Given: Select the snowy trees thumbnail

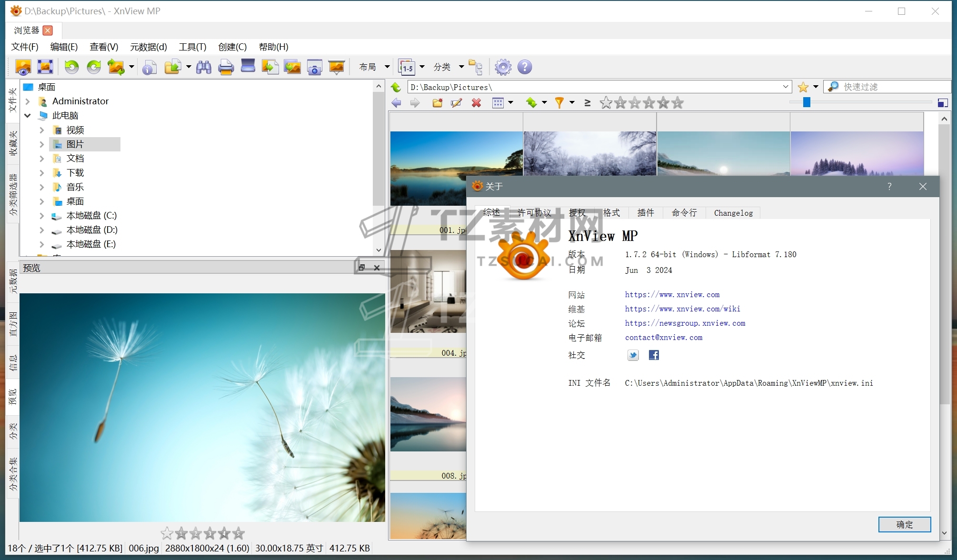Looking at the screenshot, I should [590, 153].
